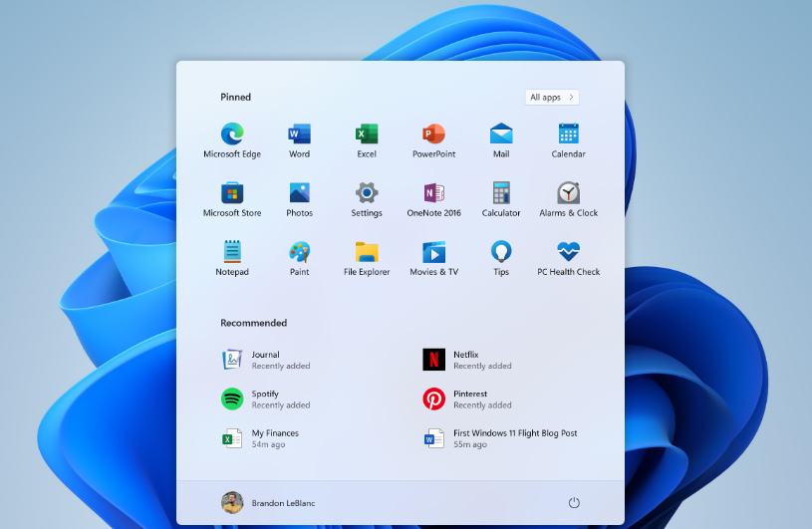
Task: Launch Notepad
Action: (232, 258)
